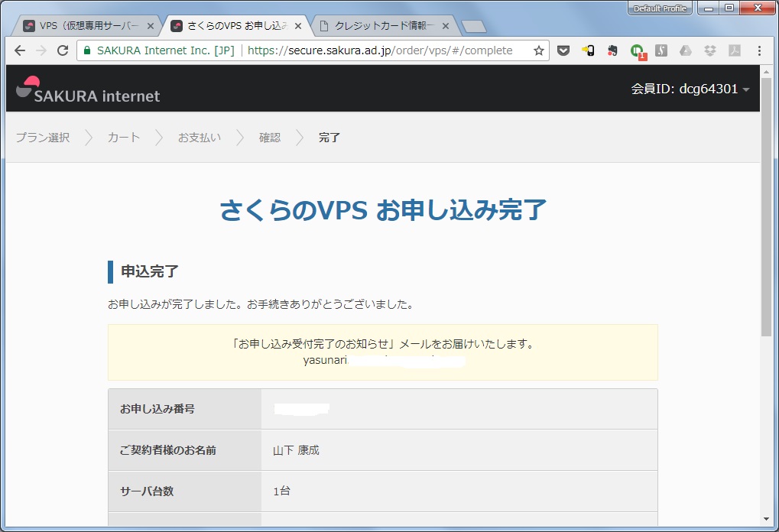Open the Dropbox extension icon

coord(710,50)
